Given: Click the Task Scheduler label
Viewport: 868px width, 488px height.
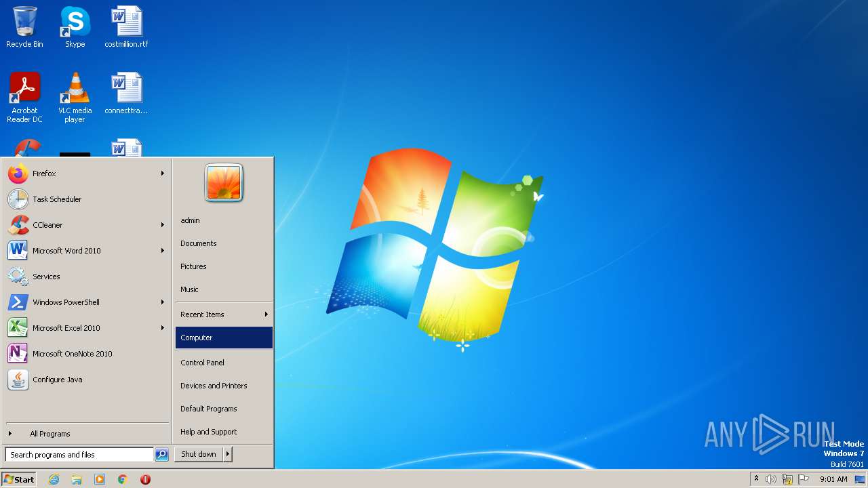Looking at the screenshot, I should (x=57, y=199).
